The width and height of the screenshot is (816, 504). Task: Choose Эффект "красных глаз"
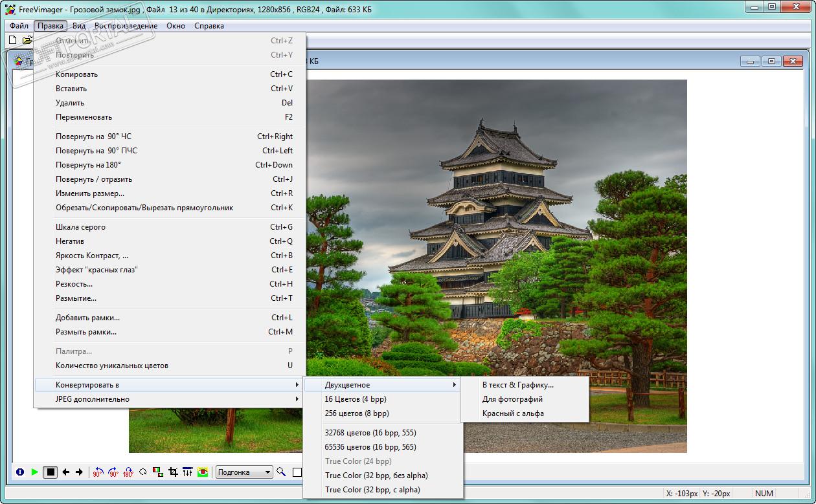tap(169, 270)
